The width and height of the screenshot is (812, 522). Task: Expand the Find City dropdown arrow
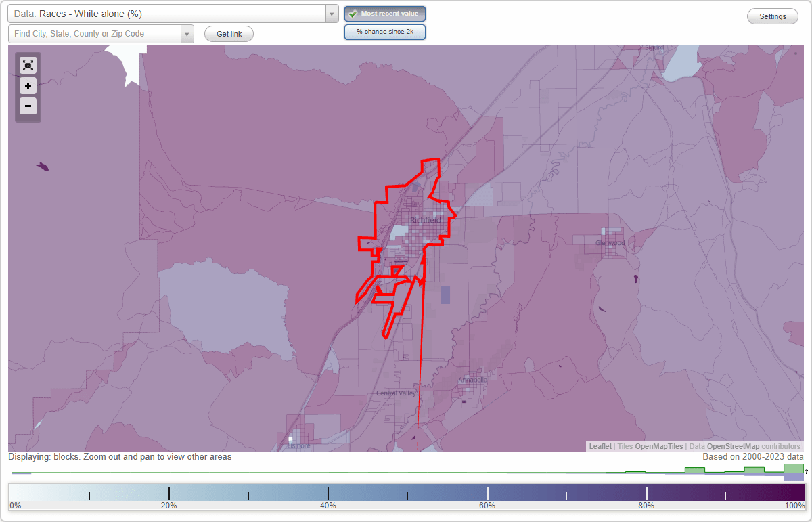coord(187,34)
